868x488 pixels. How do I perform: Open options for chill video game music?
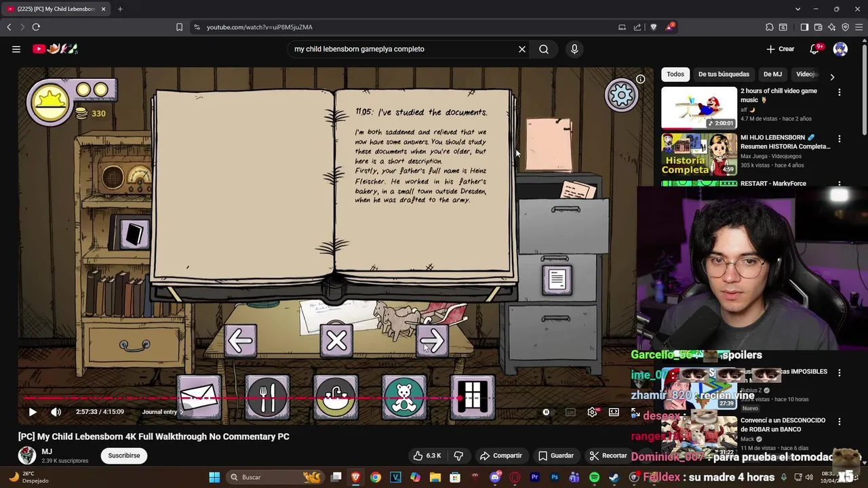pyautogui.click(x=840, y=92)
